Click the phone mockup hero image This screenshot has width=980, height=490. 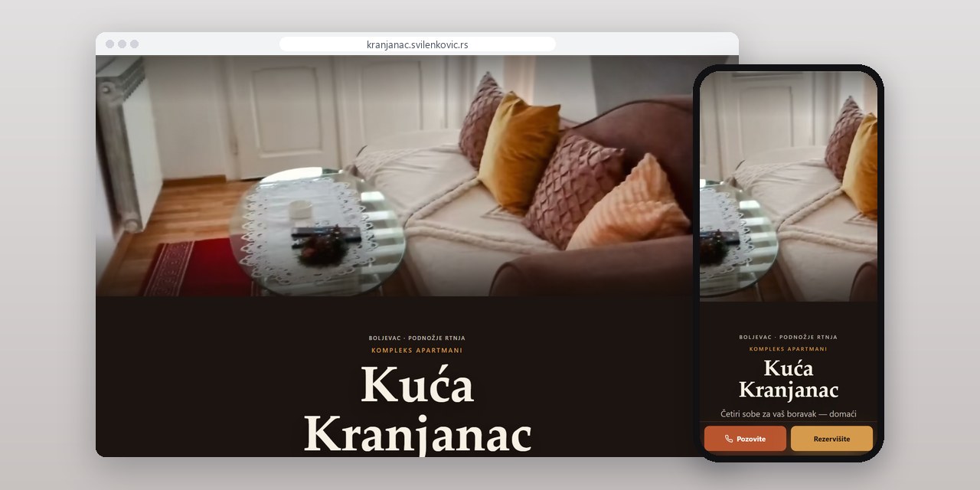pyautogui.click(x=789, y=187)
